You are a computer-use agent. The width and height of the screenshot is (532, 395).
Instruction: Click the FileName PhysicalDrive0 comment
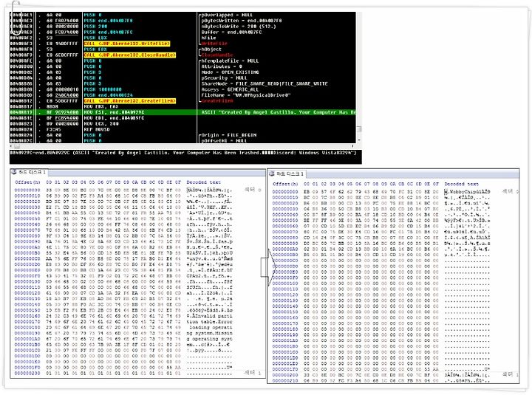coord(246,95)
